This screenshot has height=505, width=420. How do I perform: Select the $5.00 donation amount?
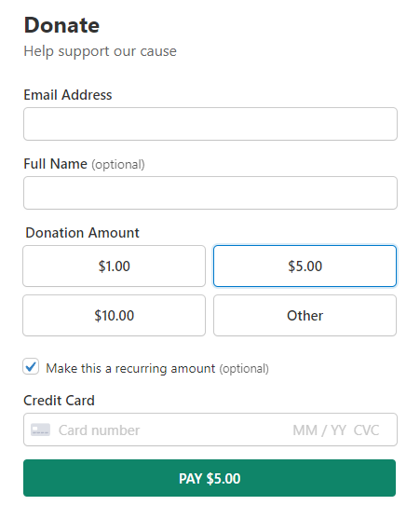(305, 266)
